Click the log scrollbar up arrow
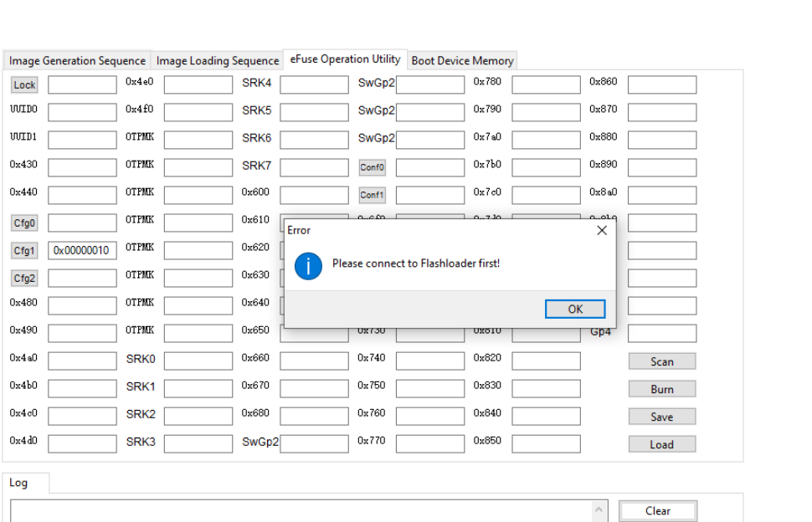This screenshot has height=522, width=812. 599,509
